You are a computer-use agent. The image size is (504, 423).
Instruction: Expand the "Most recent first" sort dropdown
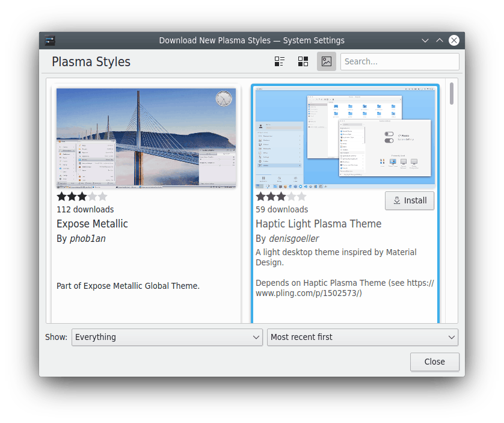(x=362, y=337)
